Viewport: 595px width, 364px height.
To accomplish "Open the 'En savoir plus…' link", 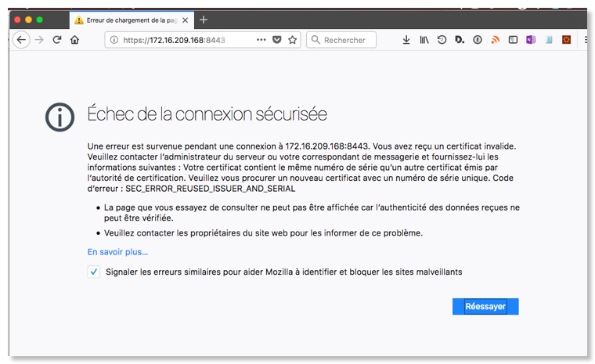I will (x=117, y=252).
